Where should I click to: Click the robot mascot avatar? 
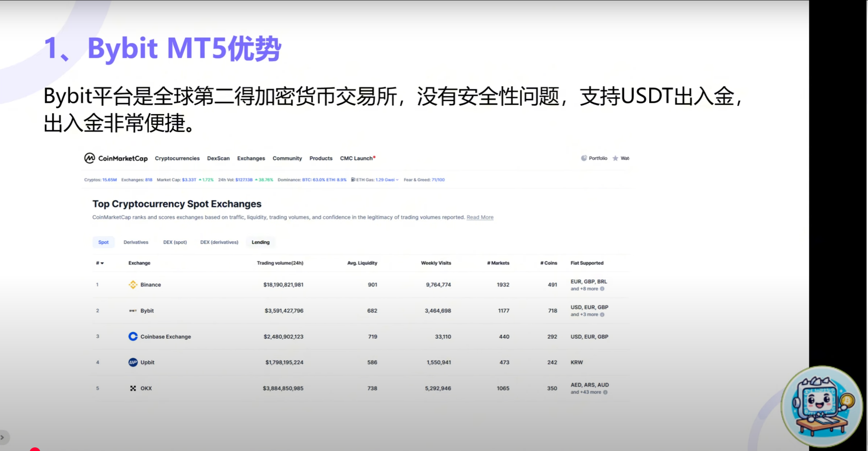[822, 406]
